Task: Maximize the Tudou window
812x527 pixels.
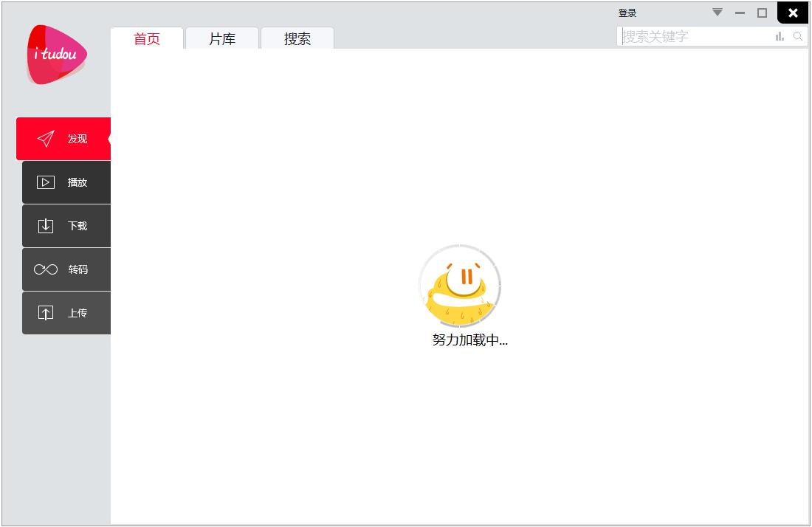Action: click(x=763, y=13)
